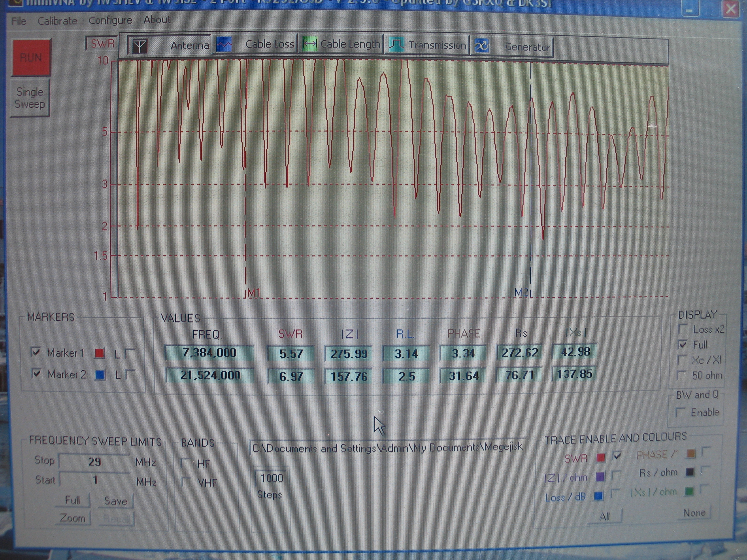Enable BW and Q calculation
Screen dimensions: 747x560
click(680, 412)
